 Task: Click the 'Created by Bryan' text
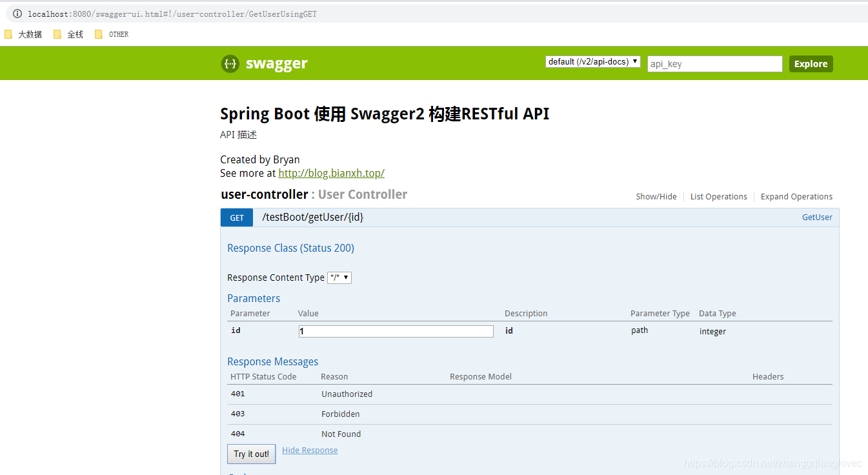260,159
